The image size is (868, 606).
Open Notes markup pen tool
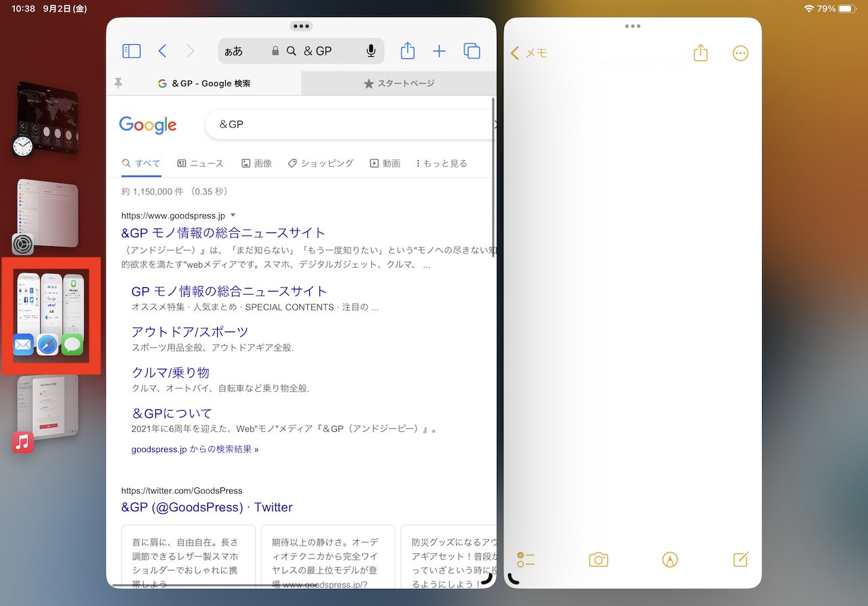670,559
